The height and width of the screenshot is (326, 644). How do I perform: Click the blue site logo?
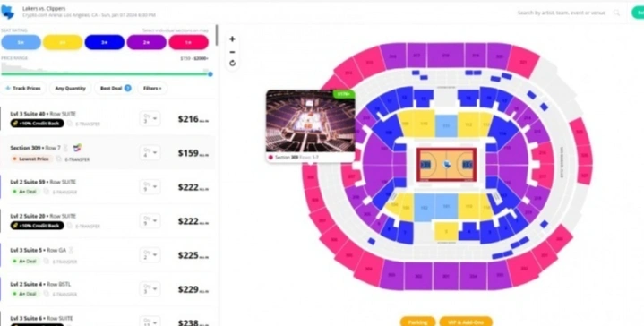click(x=7, y=12)
